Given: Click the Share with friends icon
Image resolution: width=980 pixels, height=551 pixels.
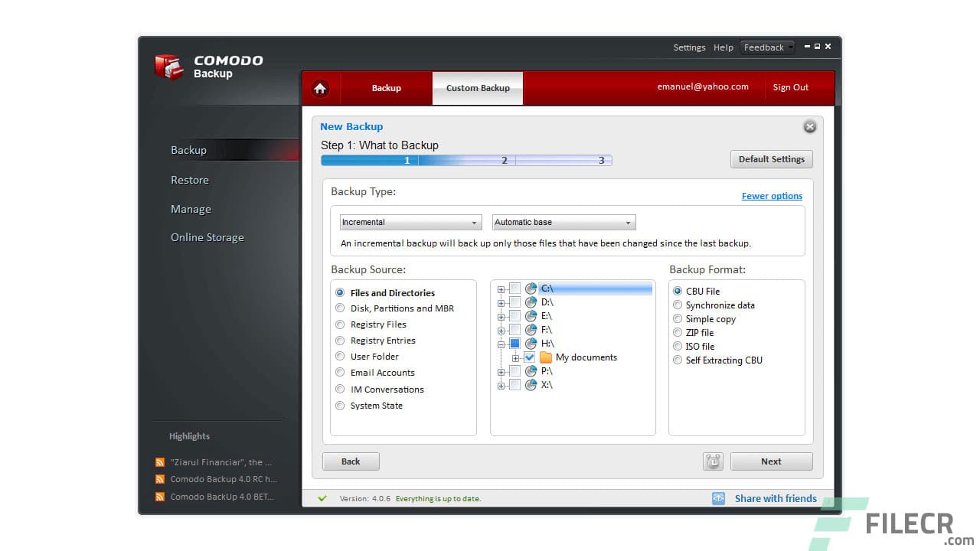Looking at the screenshot, I should [x=718, y=498].
